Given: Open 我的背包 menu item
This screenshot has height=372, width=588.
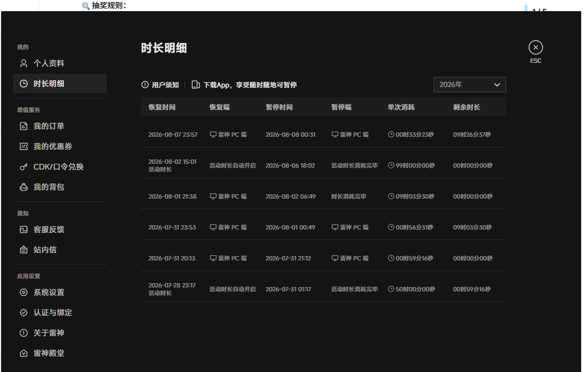Looking at the screenshot, I should pyautogui.click(x=60, y=187).
